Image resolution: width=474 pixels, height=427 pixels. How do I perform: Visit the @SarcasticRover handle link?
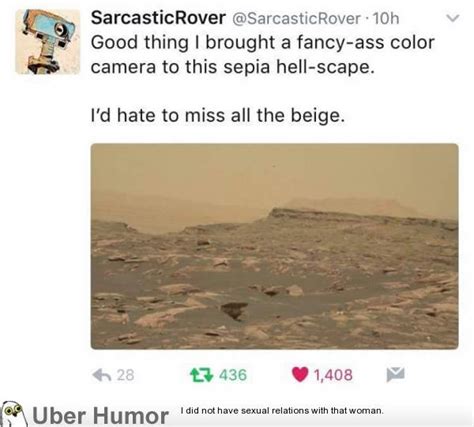pyautogui.click(x=296, y=19)
